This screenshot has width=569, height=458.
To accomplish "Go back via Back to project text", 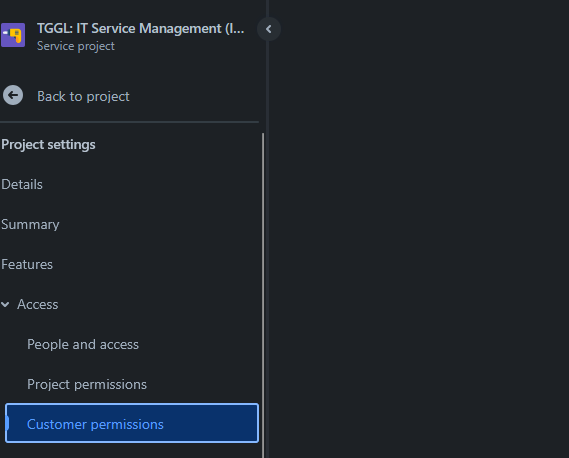I will click(83, 97).
